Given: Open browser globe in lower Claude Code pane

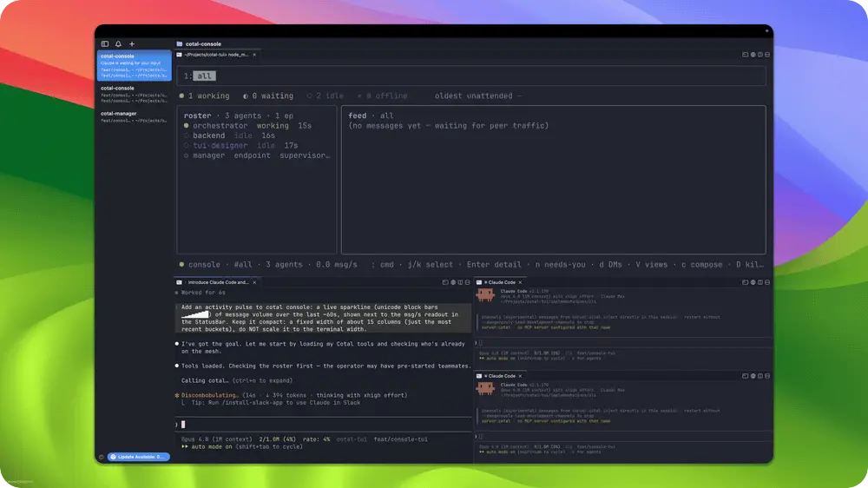Looking at the screenshot, I should coord(753,376).
